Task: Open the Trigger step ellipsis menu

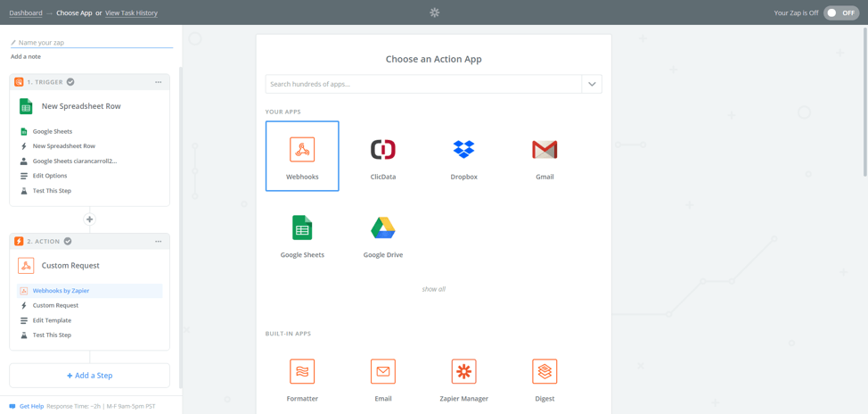Action: pyautogui.click(x=159, y=82)
